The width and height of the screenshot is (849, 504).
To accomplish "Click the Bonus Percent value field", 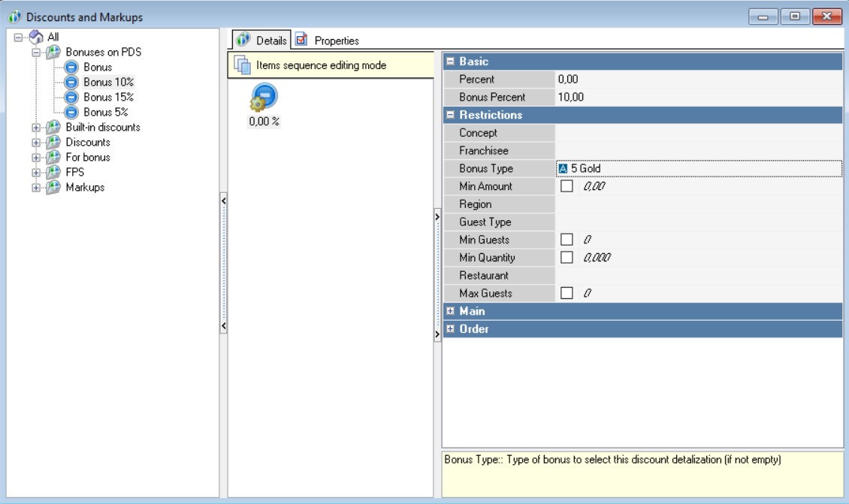I will point(699,97).
